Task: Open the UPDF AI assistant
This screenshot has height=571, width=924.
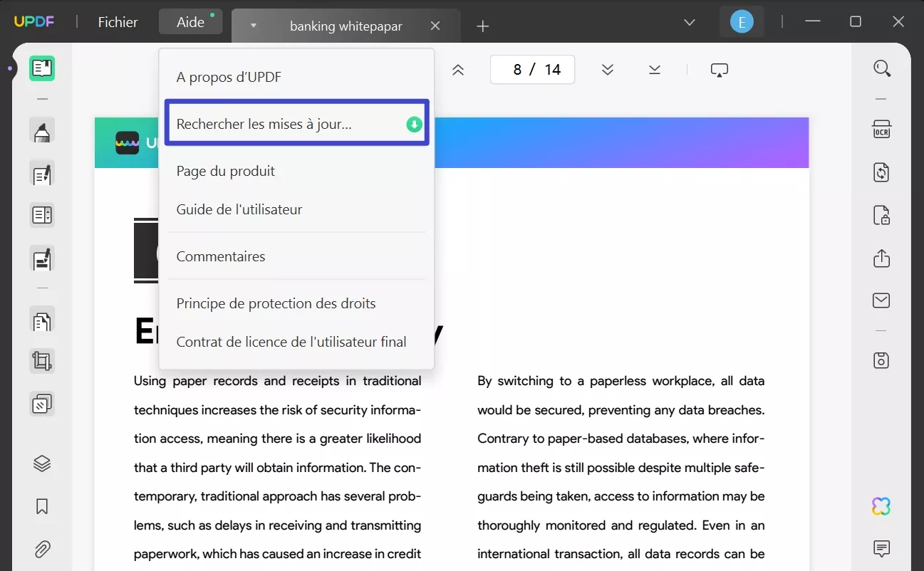Action: pos(881,506)
